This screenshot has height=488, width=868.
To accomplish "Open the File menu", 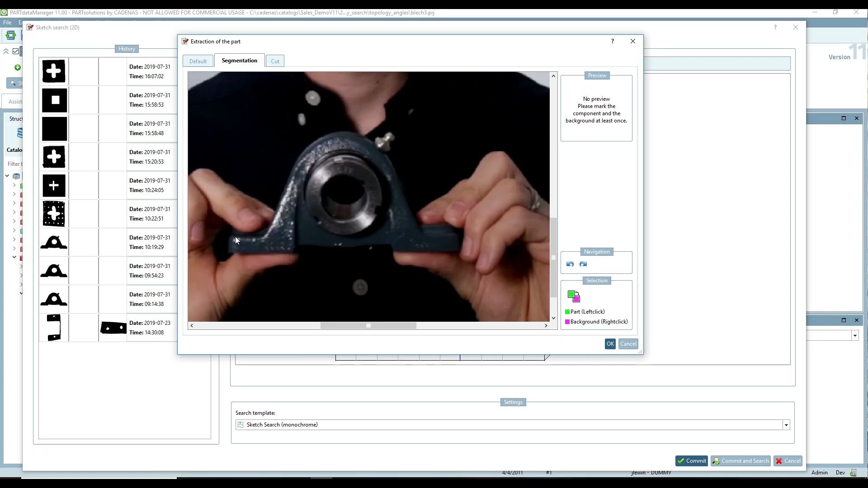I will tap(7, 22).
